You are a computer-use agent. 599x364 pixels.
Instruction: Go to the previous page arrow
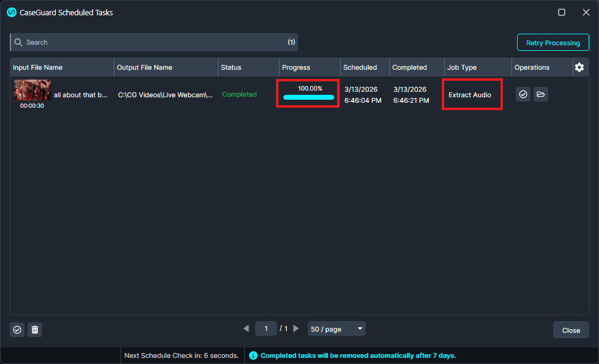[x=246, y=329]
